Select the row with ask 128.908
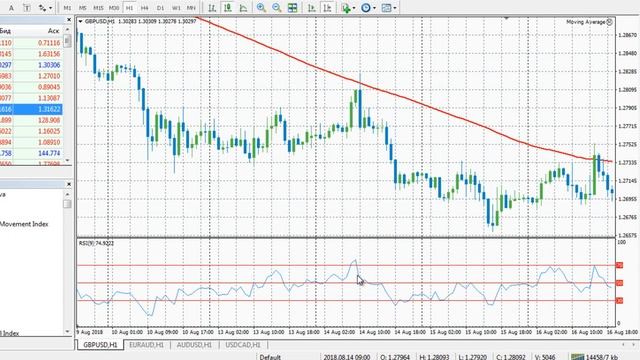640x360 pixels. pos(31,120)
